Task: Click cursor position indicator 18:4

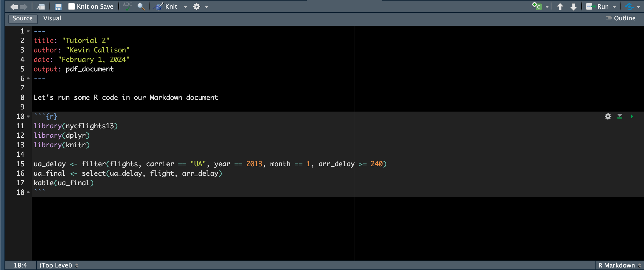Action: (20, 265)
